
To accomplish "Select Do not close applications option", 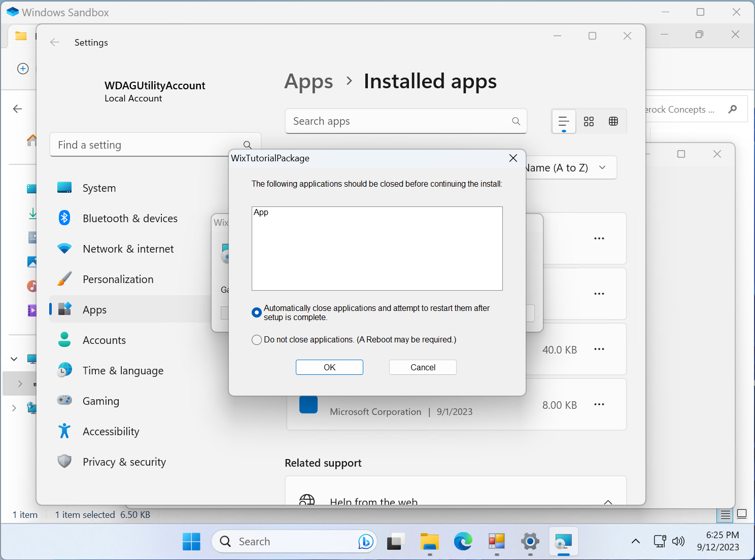I will 257,339.
